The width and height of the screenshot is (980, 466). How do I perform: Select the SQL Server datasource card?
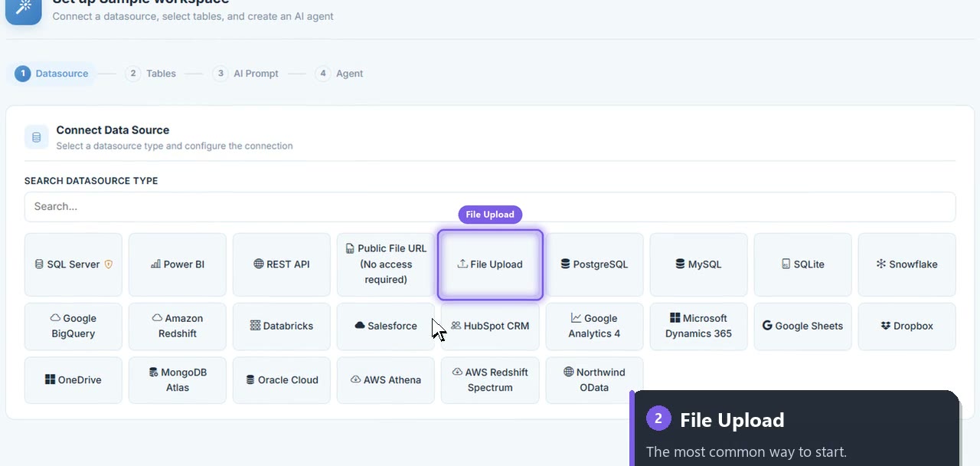pos(73,264)
